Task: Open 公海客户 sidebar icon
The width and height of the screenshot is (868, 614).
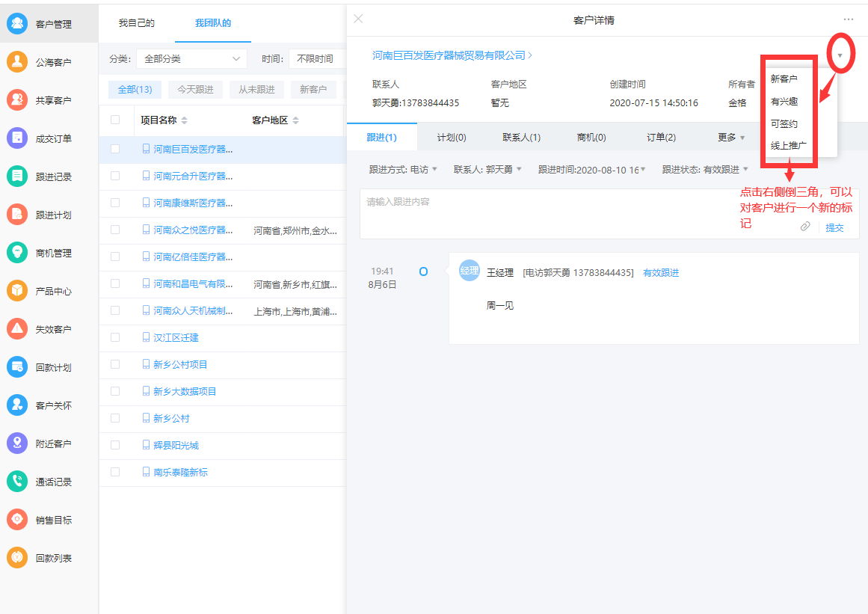Action: tap(17, 62)
